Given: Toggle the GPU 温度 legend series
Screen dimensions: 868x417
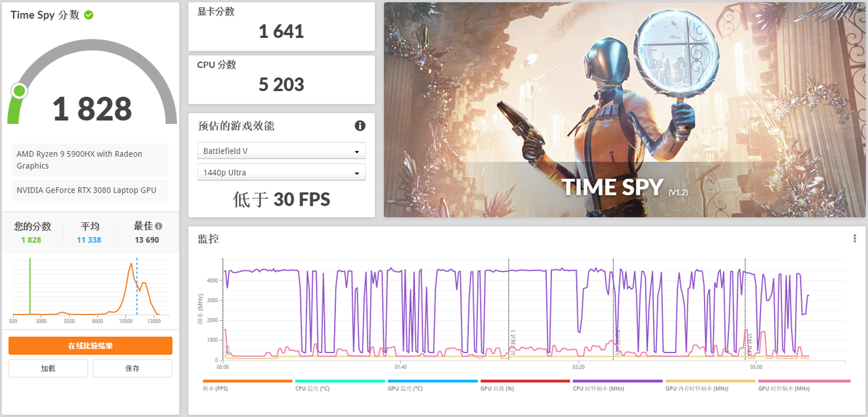Looking at the screenshot, I should pos(433,386).
